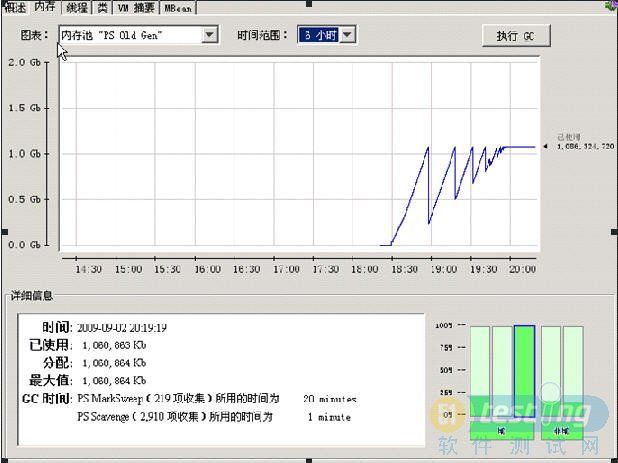
Task: Select the 内存 tab
Action: tap(44, 7)
